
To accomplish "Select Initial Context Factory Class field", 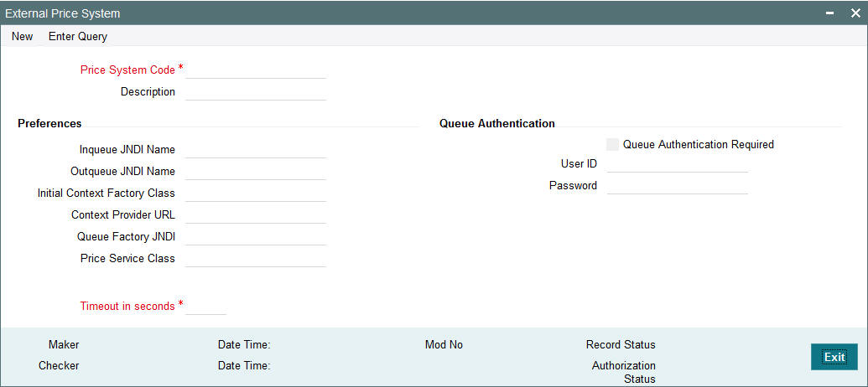I will click(256, 193).
